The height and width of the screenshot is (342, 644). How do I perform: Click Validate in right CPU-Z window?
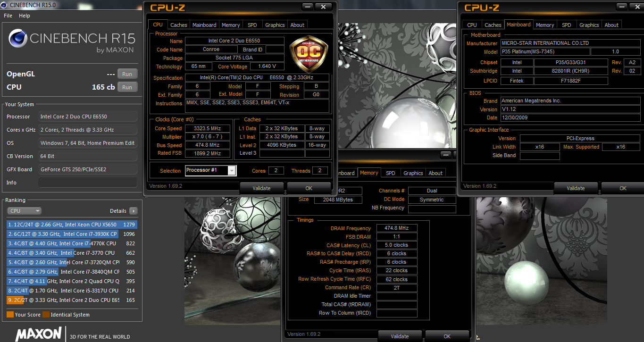[576, 188]
